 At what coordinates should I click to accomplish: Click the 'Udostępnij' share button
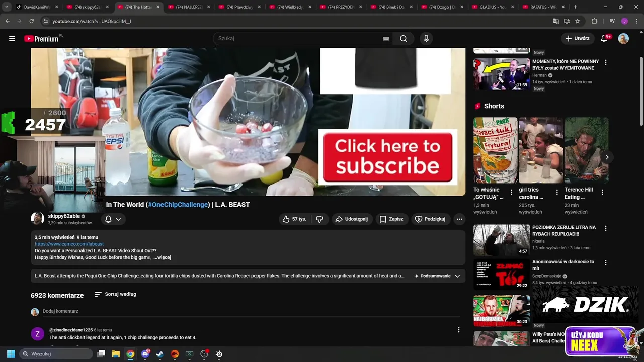(352, 219)
